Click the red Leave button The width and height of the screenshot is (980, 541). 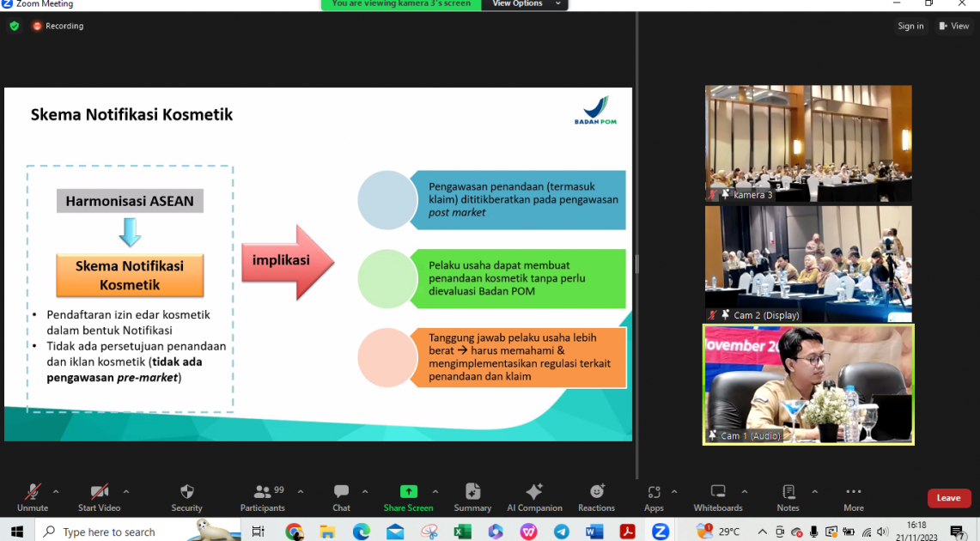[x=948, y=498]
